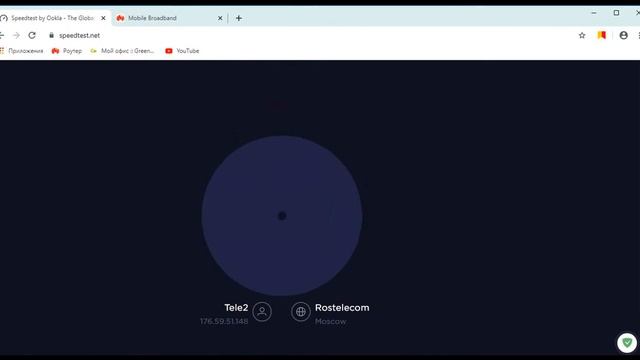
Task: Open the yellow bookmark extension icon
Action: pos(602,36)
